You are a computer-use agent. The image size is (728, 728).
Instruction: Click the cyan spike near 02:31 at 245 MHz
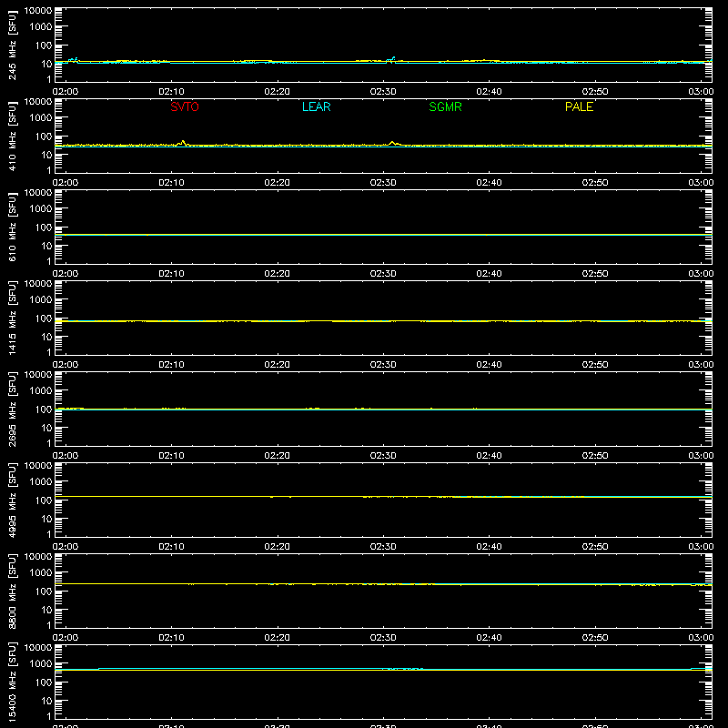pyautogui.click(x=393, y=58)
